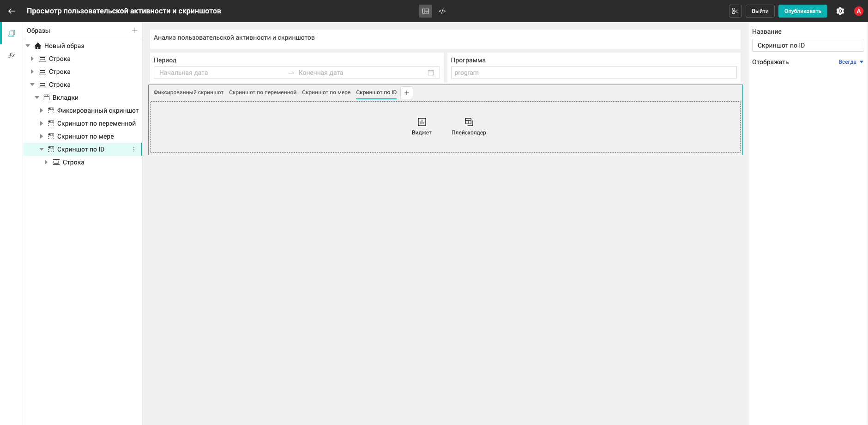
Task: Click the Опубликовать button
Action: (802, 11)
